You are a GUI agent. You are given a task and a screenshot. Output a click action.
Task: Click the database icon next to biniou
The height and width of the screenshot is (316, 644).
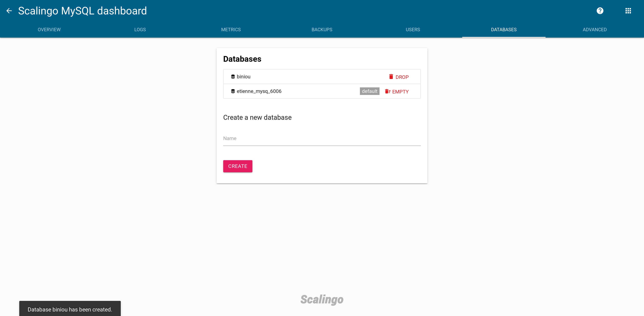232,76
